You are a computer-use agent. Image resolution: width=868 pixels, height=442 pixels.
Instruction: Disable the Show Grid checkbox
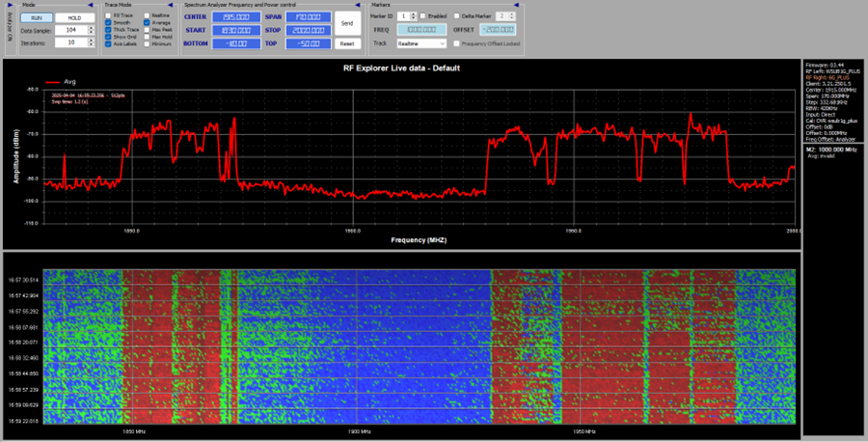click(108, 37)
